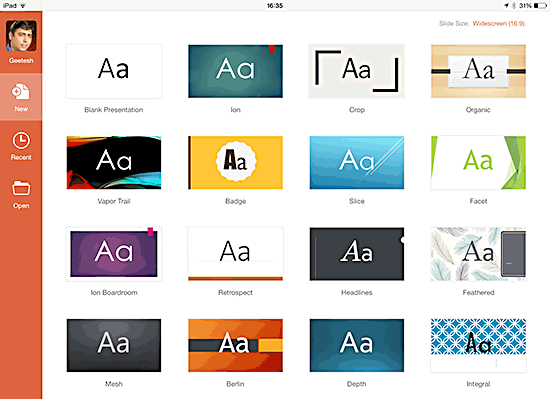Select the Crop theme thumbnail

click(x=357, y=71)
